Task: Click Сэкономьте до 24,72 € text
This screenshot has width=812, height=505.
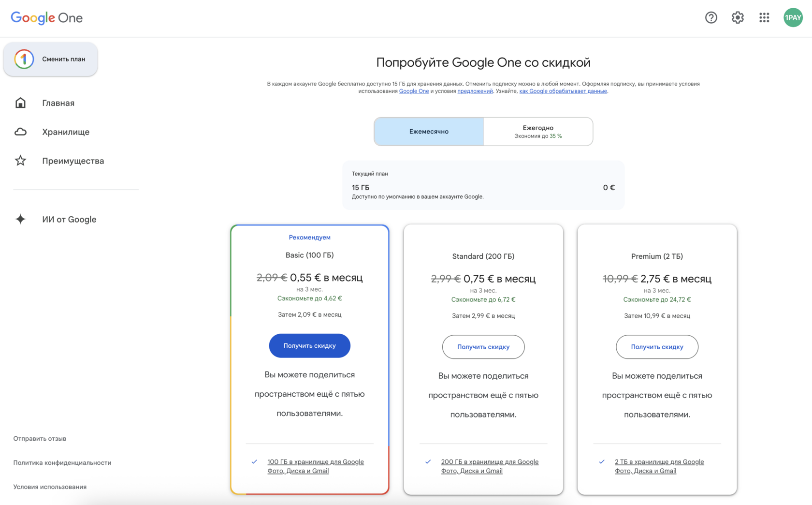Action: point(657,300)
